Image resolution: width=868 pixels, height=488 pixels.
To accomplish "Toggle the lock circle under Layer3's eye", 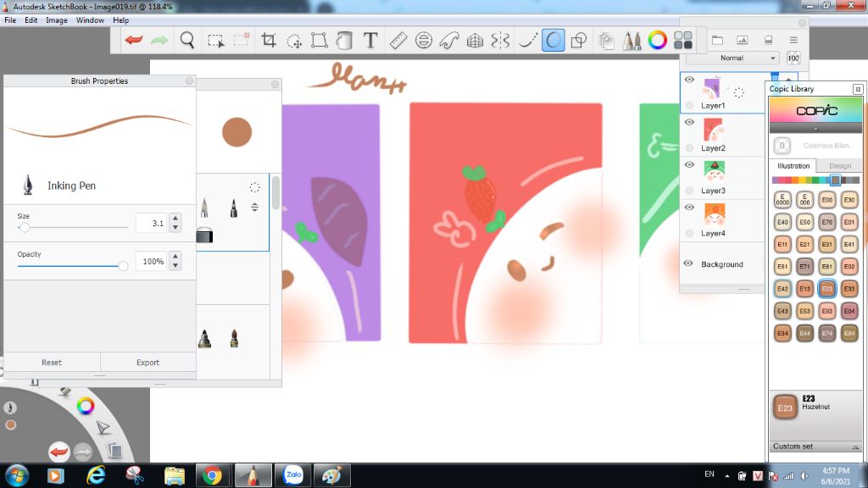I will pyautogui.click(x=689, y=191).
